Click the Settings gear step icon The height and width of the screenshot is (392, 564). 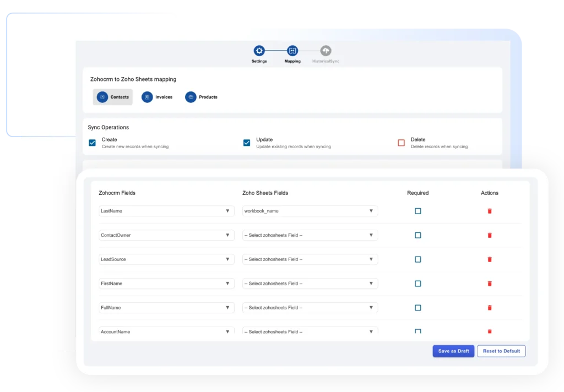click(x=259, y=51)
